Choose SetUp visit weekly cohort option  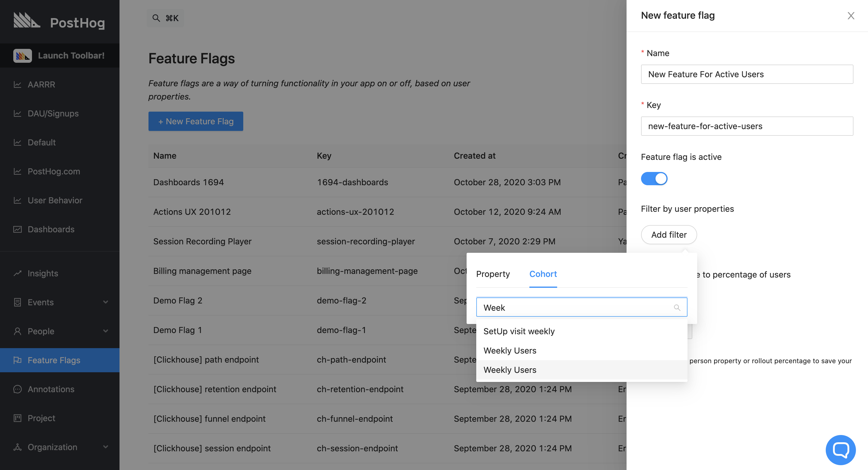click(x=519, y=331)
